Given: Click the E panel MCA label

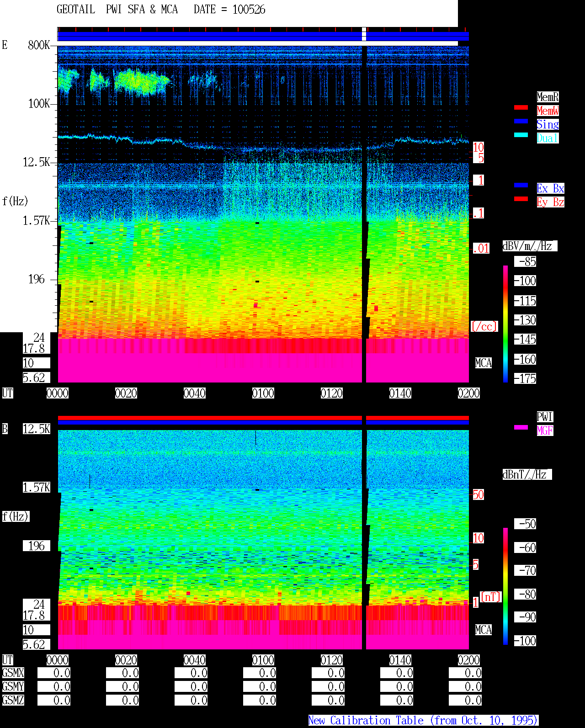Looking at the screenshot, I should (x=484, y=363).
